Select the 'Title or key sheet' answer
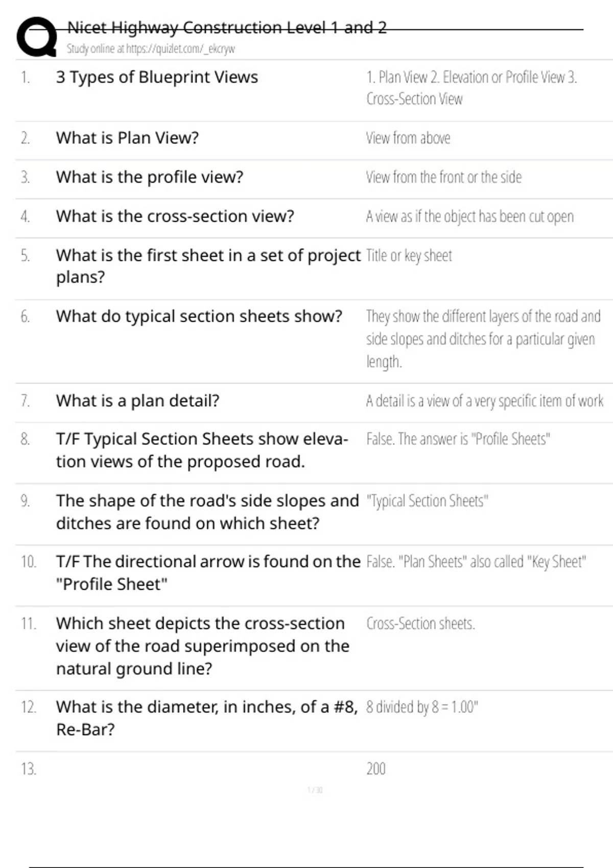Viewport: 613px width, 868px height. [409, 255]
